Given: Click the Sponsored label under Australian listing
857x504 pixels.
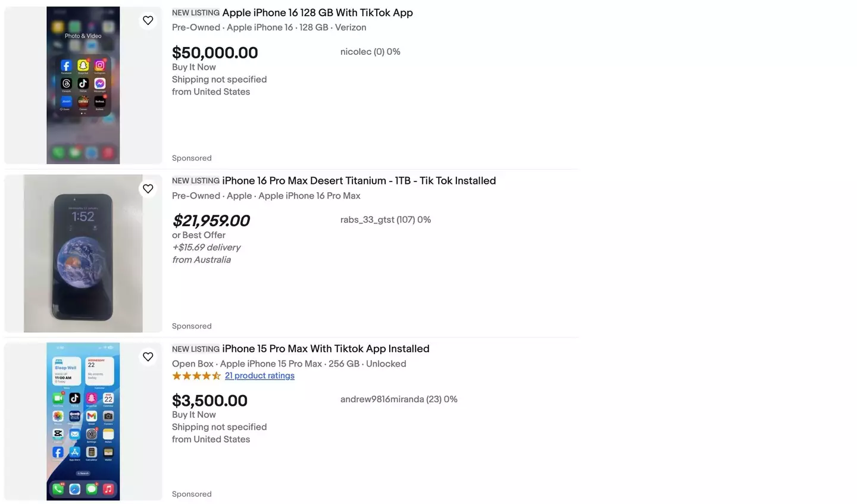Looking at the screenshot, I should tap(192, 326).
